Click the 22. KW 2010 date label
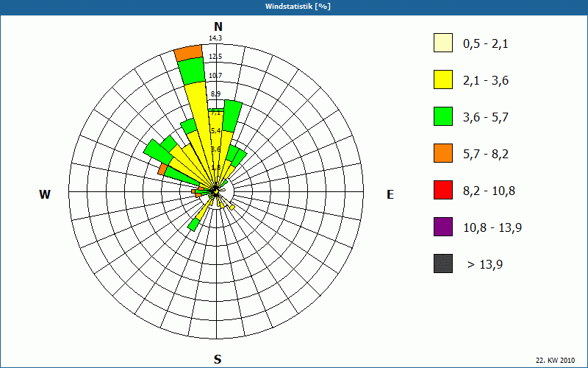The width and height of the screenshot is (588, 368). (555, 360)
